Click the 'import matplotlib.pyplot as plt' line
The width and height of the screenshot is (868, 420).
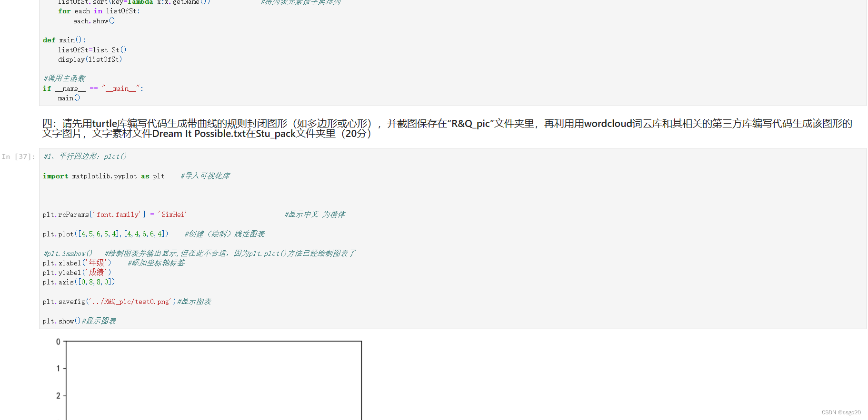point(103,176)
